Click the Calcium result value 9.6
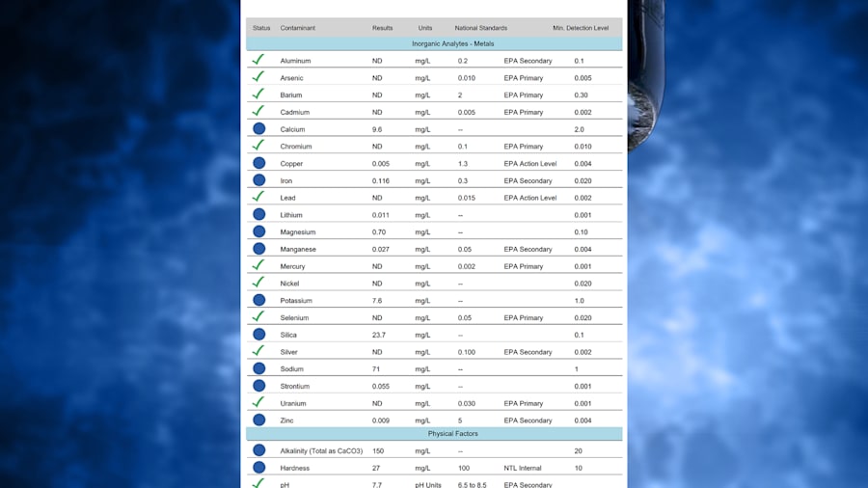The image size is (868, 488). coord(377,129)
